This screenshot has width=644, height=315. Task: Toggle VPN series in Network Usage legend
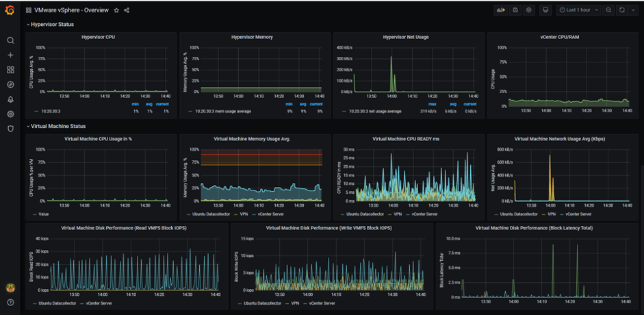(x=552, y=214)
